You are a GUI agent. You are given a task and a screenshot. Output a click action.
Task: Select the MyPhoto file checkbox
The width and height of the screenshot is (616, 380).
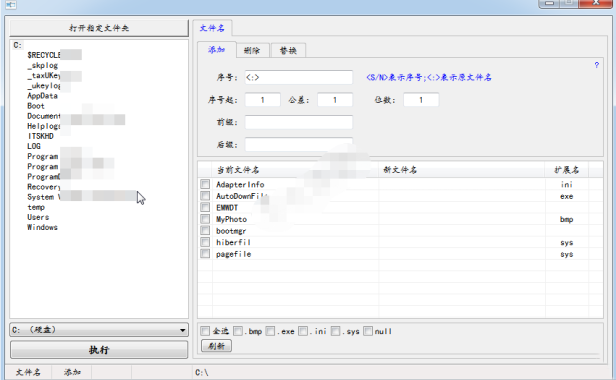coord(205,219)
